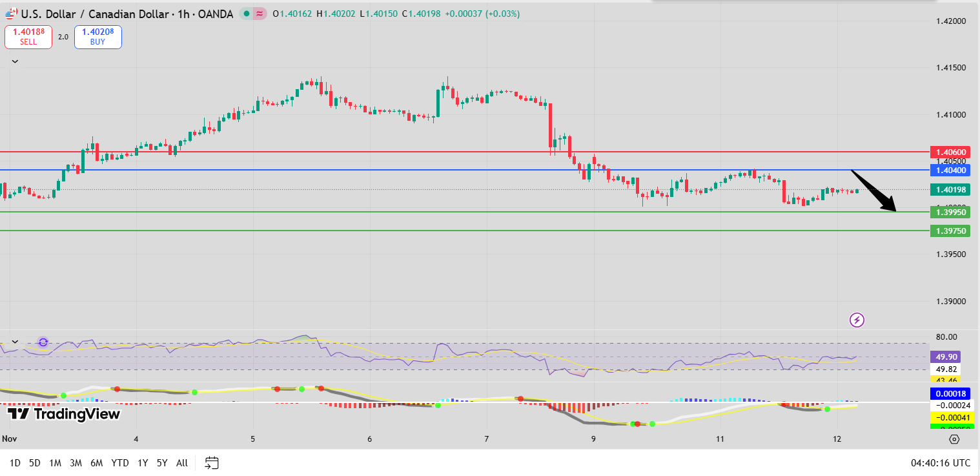Viewport: 980px width, 476px height.
Task: Open the go-to-date calendar icon
Action: click(x=211, y=462)
